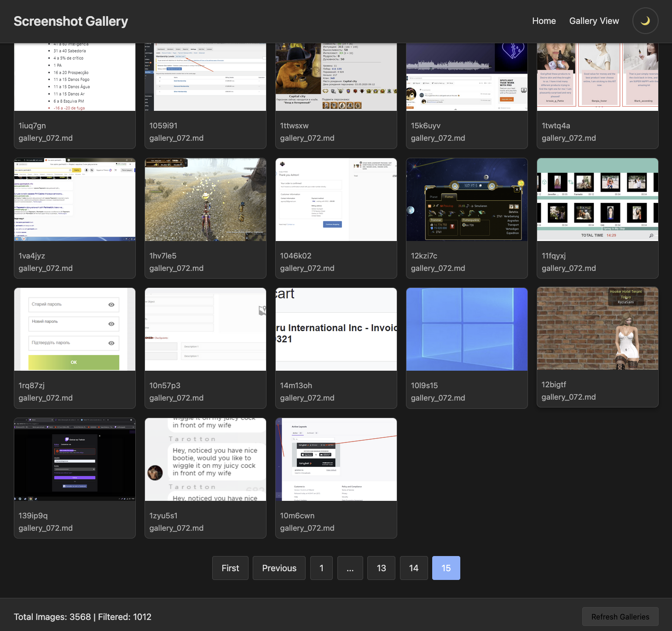Click the 1iuq7gn title text
Image resolution: width=672 pixels, height=631 pixels.
pyautogui.click(x=32, y=126)
